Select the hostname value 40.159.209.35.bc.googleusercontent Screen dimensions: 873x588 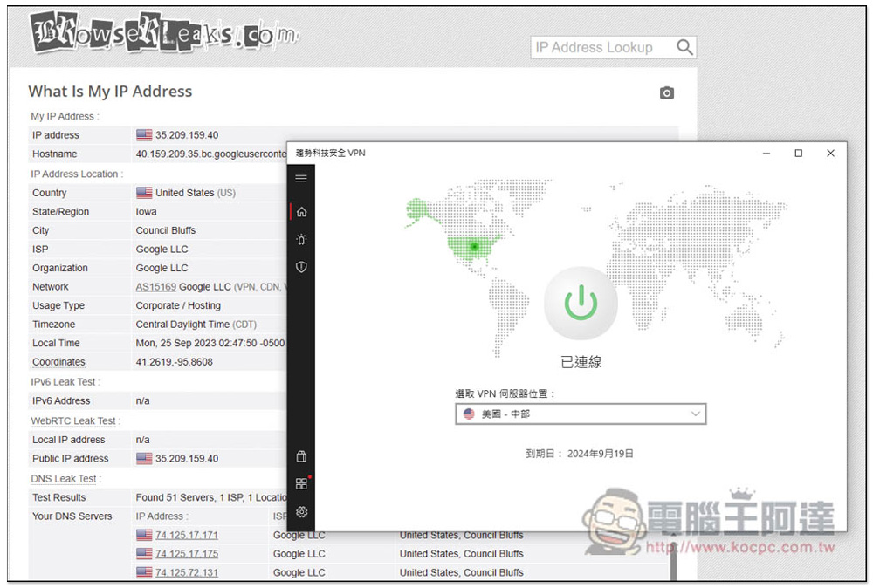coord(211,154)
